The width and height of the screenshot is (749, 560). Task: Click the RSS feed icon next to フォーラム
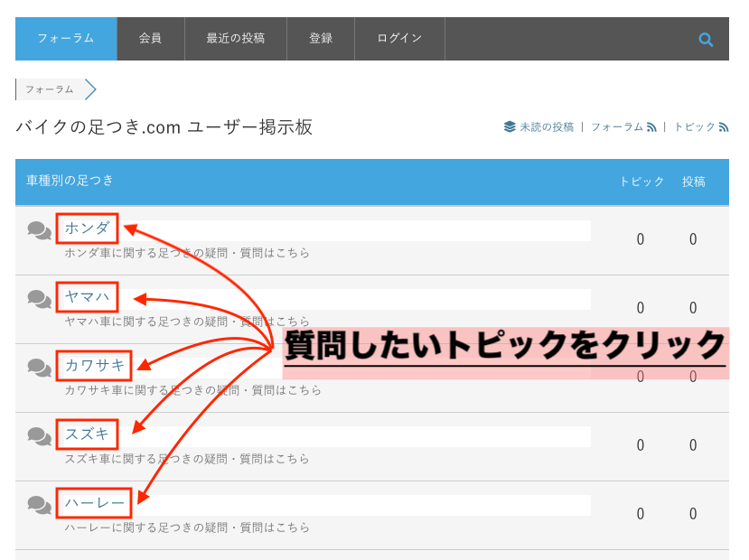pos(651,127)
